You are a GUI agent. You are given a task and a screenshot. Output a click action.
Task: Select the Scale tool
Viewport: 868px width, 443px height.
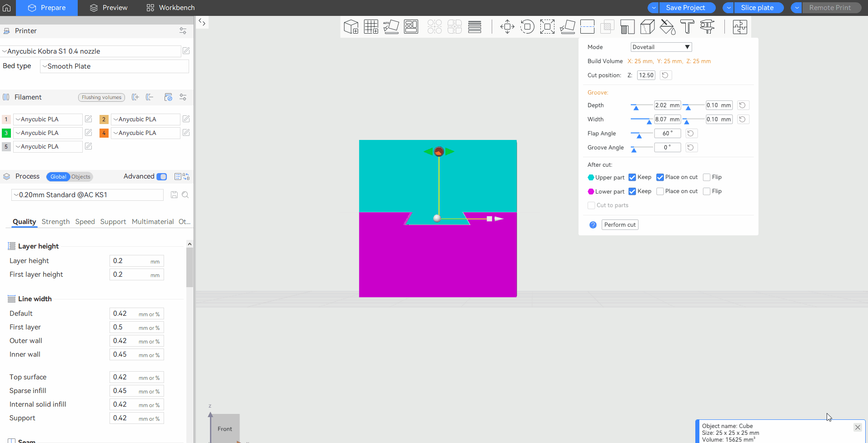point(547,27)
